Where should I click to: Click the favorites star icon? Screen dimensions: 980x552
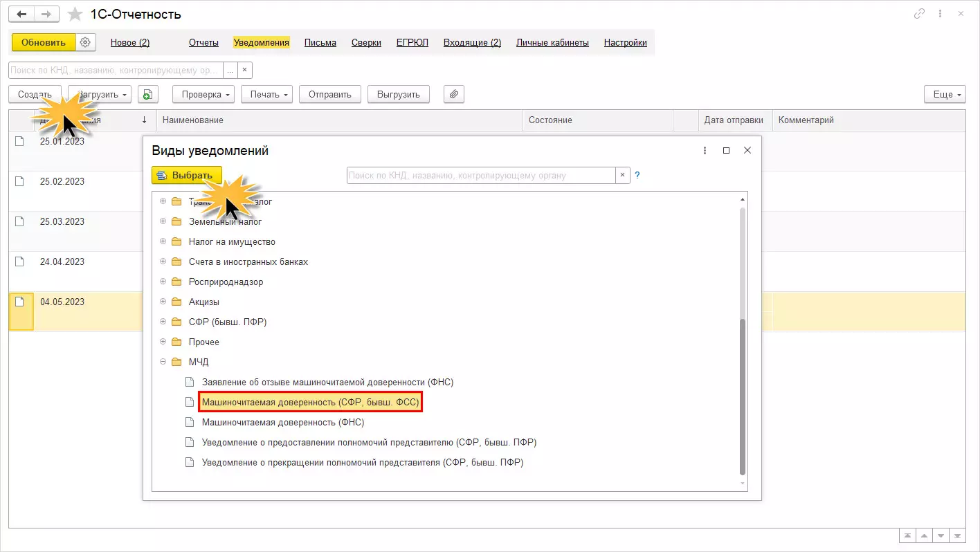pos(75,14)
